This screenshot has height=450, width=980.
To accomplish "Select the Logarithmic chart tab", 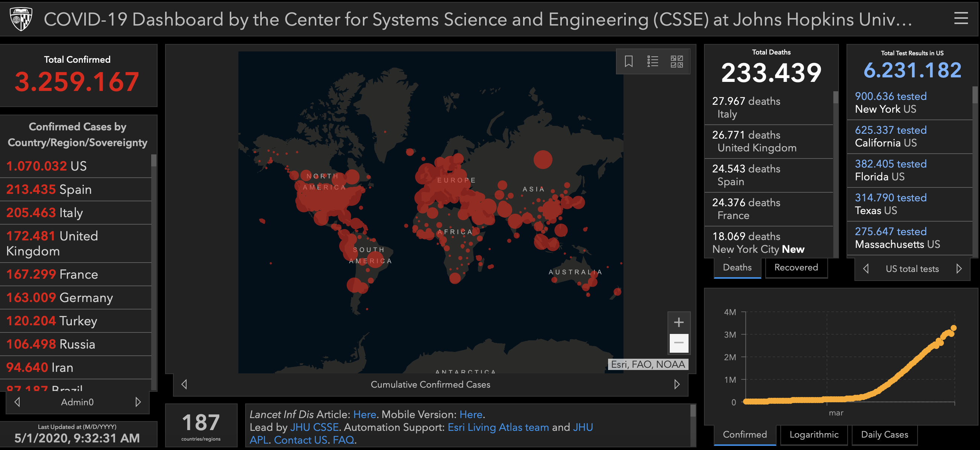I will click(814, 435).
